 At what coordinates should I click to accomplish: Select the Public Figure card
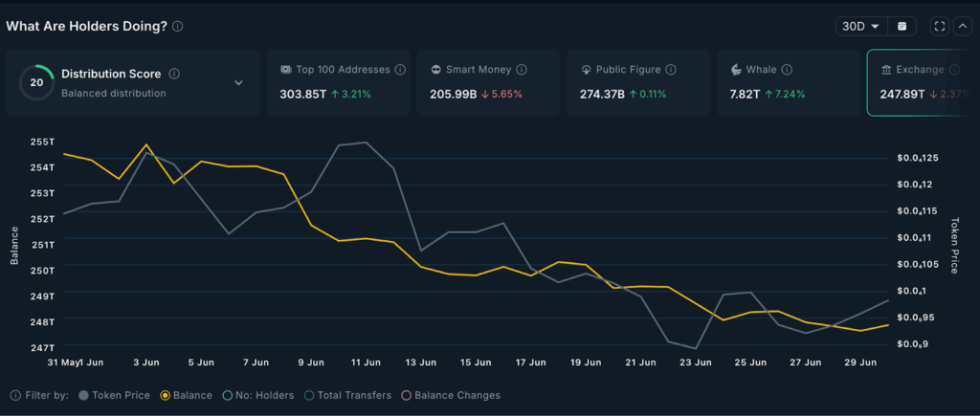[638, 82]
